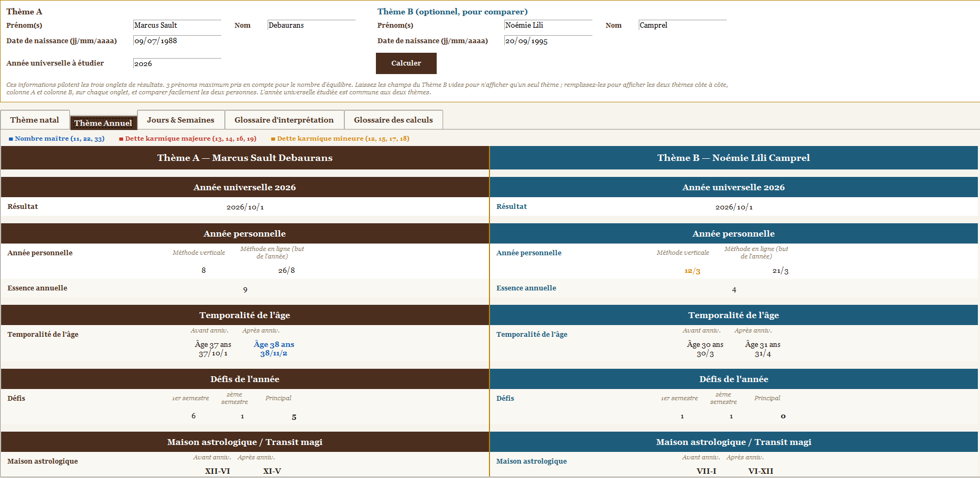The image size is (980, 478).
Task: Click Thème A 'Maison astrologique / Transit magi' header
Action: (245, 442)
